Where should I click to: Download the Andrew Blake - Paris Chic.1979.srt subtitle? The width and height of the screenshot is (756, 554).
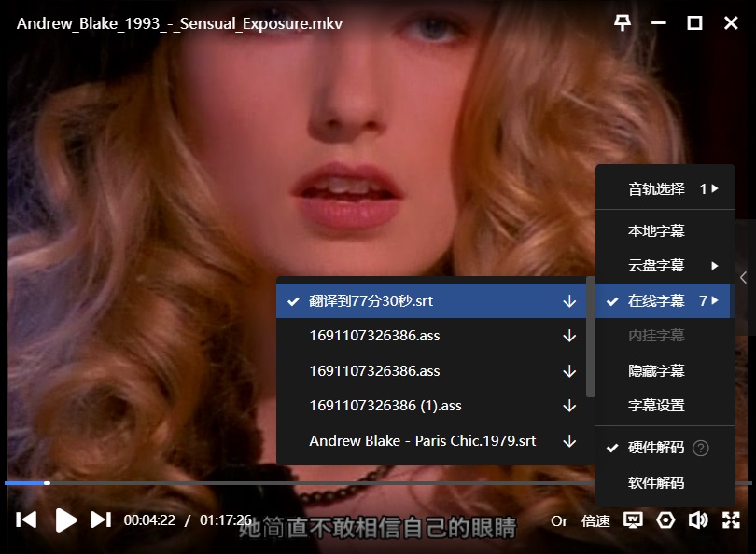(569, 441)
